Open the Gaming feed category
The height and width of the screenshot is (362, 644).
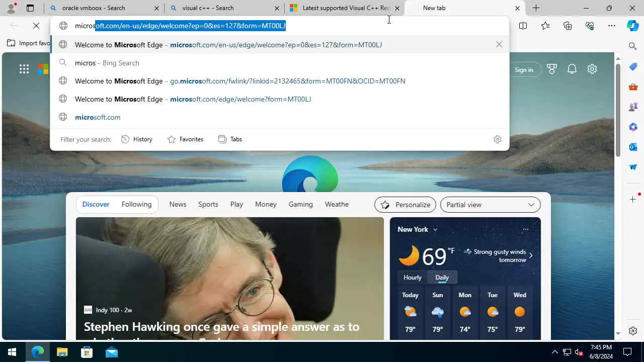pos(300,204)
